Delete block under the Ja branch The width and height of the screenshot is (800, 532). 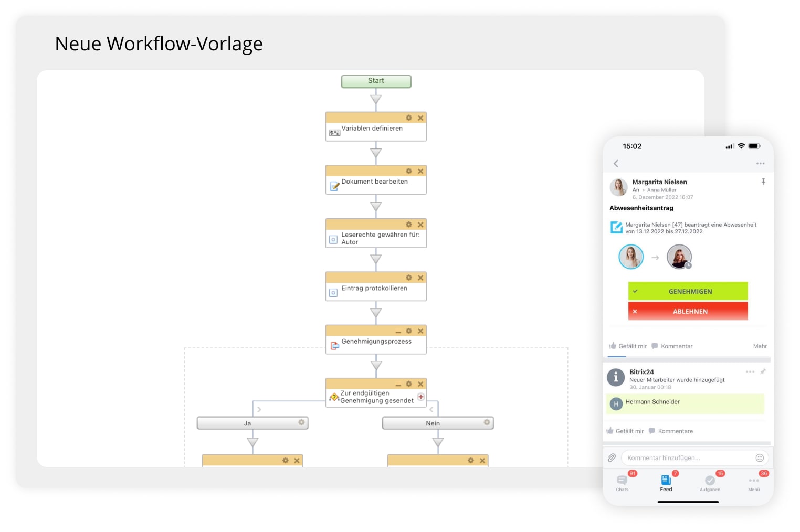(x=297, y=460)
